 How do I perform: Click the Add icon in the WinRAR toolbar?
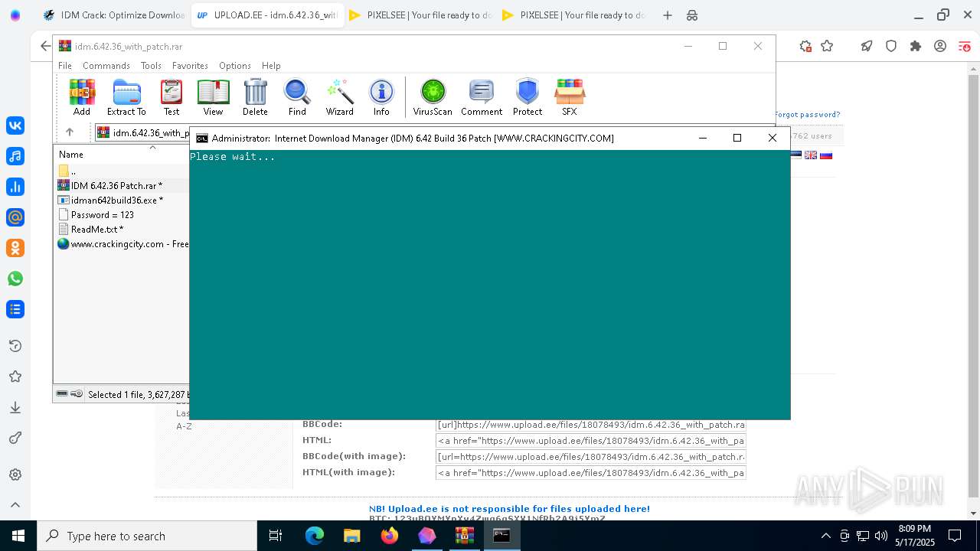tap(82, 97)
